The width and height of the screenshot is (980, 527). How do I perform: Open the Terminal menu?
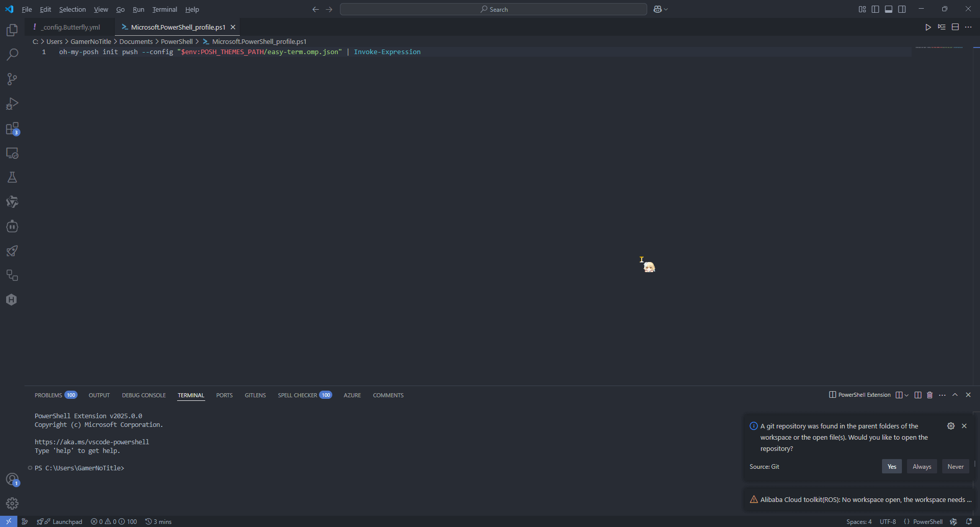164,9
